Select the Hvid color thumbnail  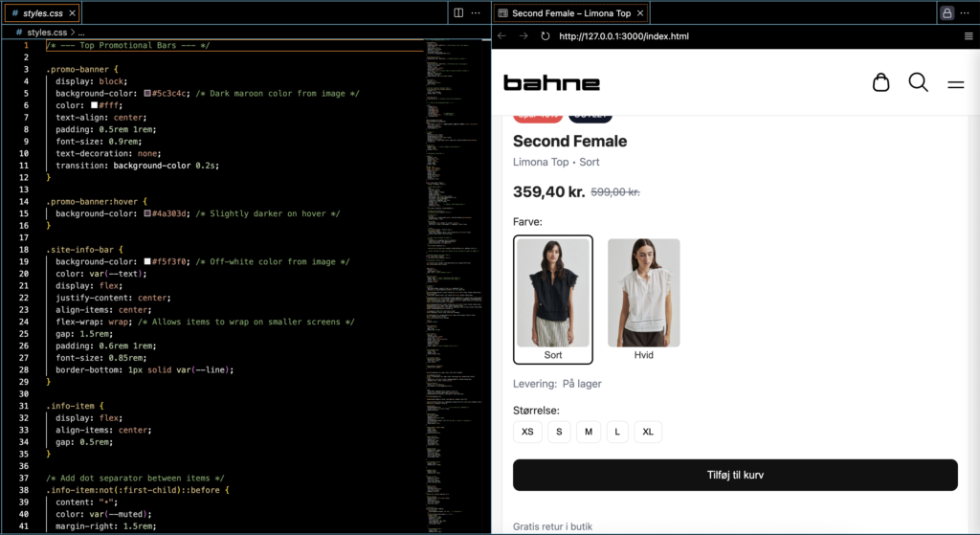(644, 300)
